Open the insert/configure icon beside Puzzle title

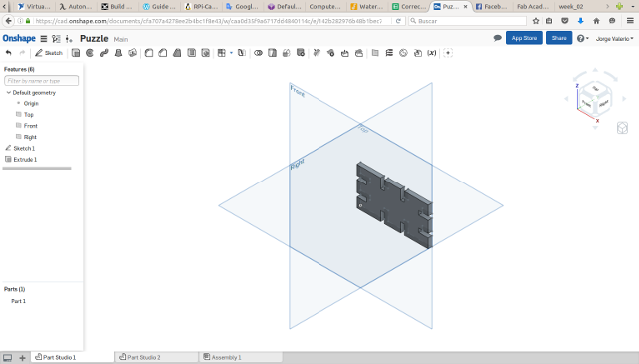tap(69, 39)
